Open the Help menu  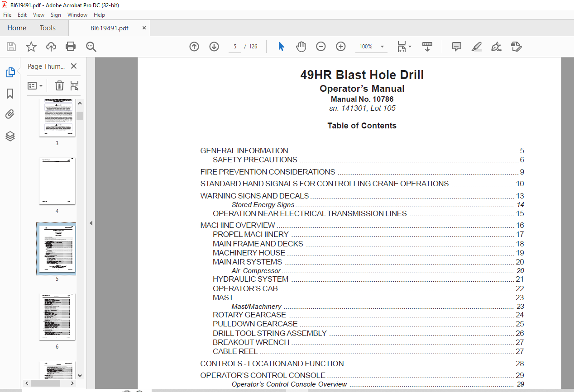[99, 15]
